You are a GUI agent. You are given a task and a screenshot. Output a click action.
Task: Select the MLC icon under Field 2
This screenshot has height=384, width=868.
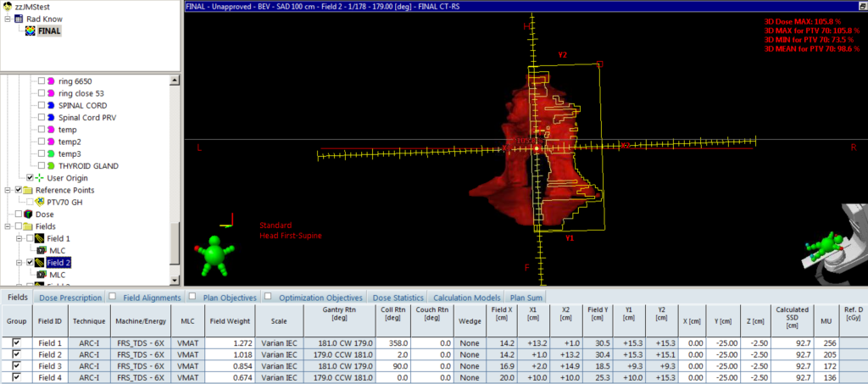[41, 275]
